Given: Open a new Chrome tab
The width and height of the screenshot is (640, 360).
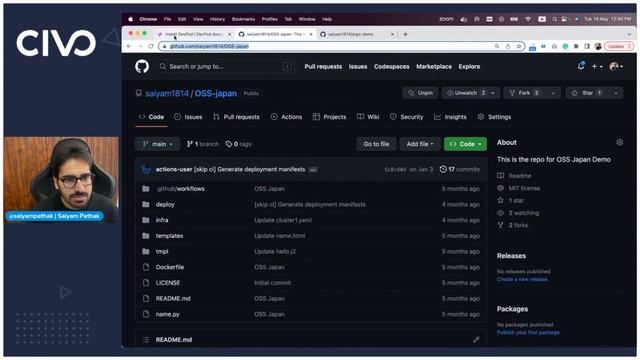Looking at the screenshot, I should (x=405, y=34).
